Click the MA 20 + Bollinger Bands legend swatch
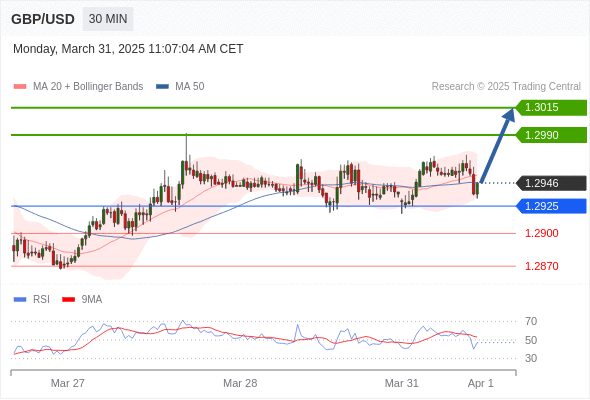This screenshot has width=590, height=400. point(20,87)
